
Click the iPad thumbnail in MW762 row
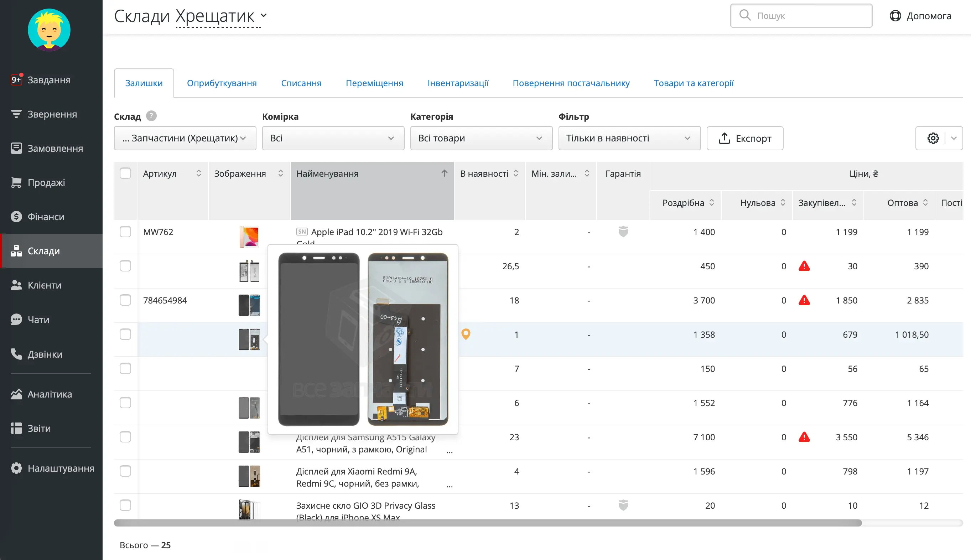pyautogui.click(x=249, y=236)
